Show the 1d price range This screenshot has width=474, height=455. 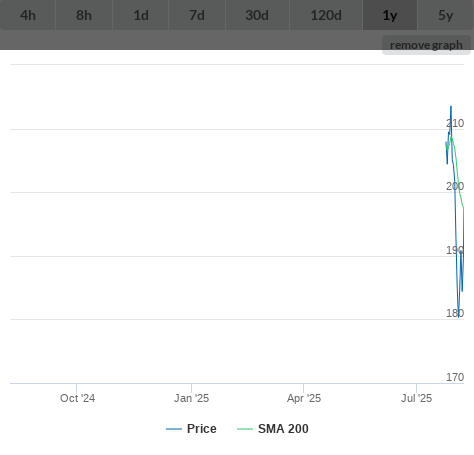tap(141, 15)
